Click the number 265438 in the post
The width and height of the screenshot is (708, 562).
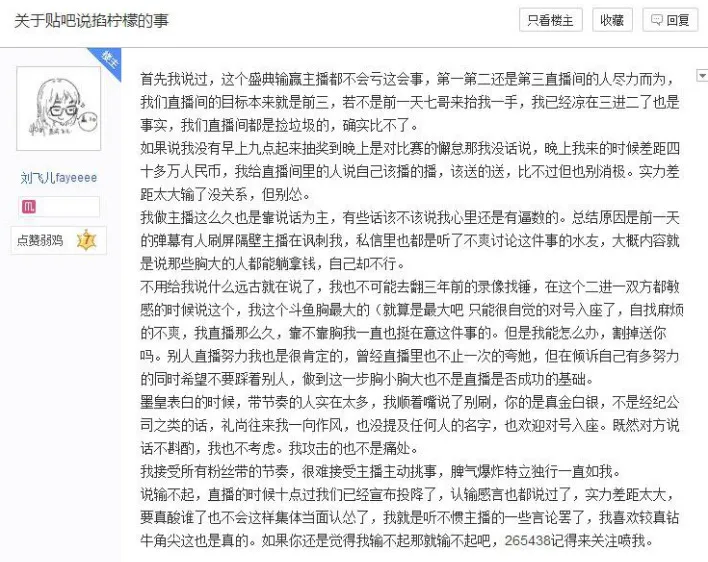[527, 540]
